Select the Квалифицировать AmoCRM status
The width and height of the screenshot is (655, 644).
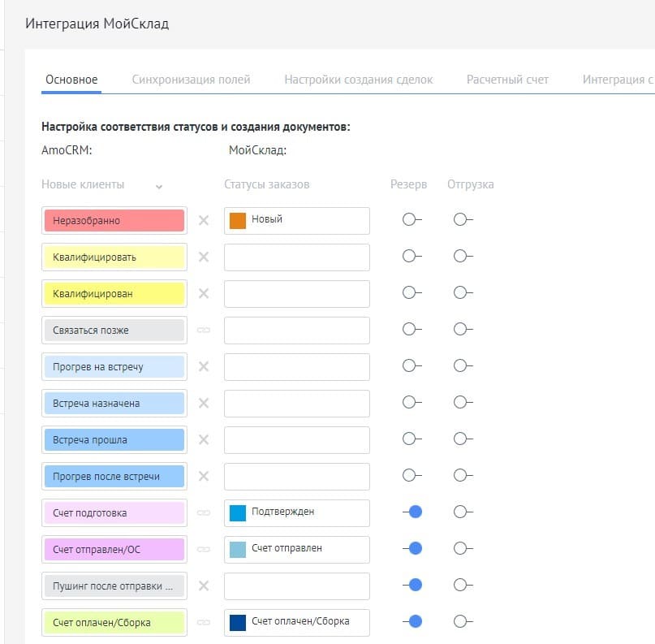coord(114,257)
